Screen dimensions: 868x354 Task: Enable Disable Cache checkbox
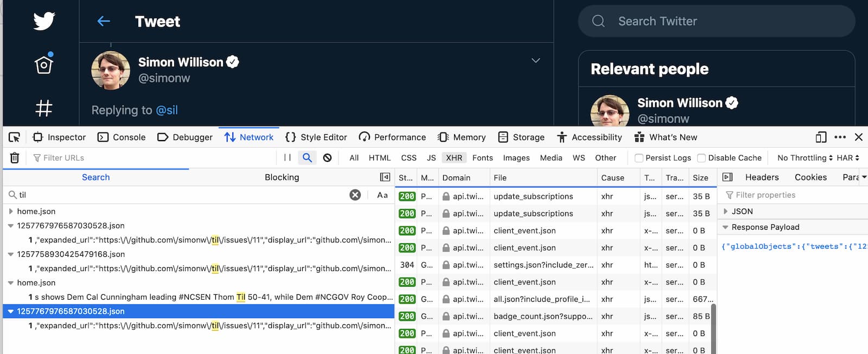(701, 158)
